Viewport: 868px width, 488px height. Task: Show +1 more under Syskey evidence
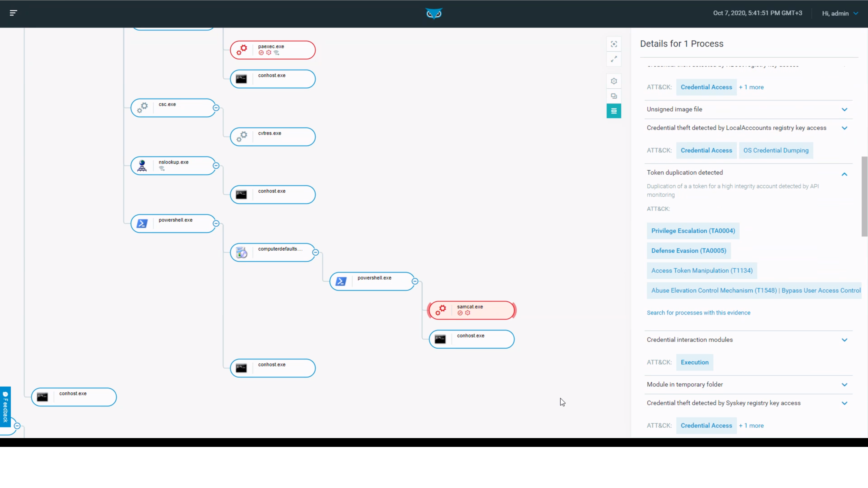click(x=751, y=426)
